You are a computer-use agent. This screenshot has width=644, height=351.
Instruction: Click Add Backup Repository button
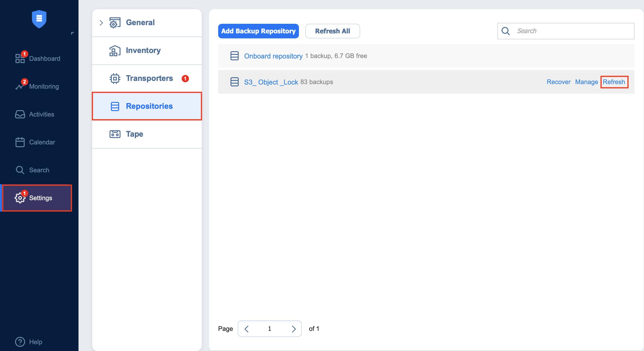(x=258, y=31)
